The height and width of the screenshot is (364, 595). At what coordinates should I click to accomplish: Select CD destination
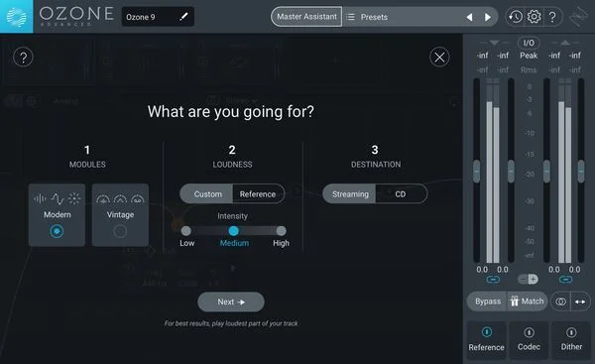(x=401, y=194)
